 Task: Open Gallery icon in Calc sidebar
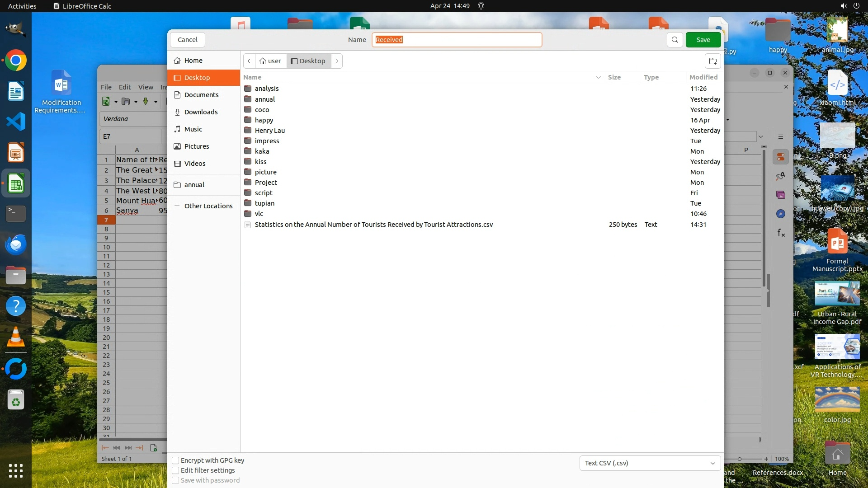781,195
